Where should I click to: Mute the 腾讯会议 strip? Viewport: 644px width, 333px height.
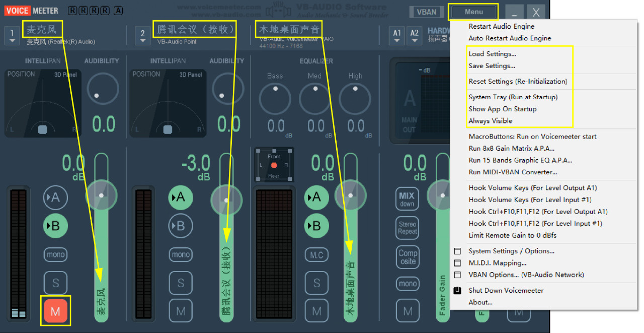click(181, 311)
